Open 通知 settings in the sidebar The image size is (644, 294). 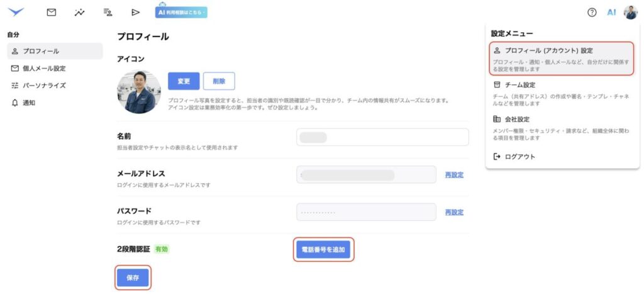click(x=29, y=102)
